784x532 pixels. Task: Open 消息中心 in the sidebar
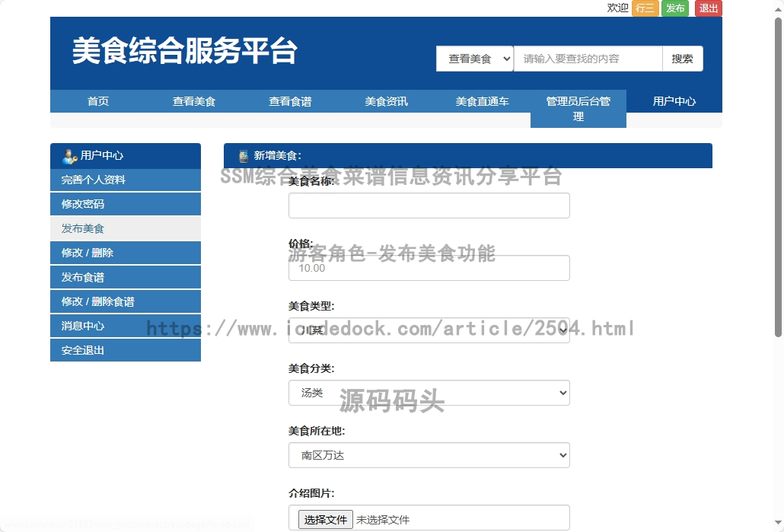[x=126, y=326]
